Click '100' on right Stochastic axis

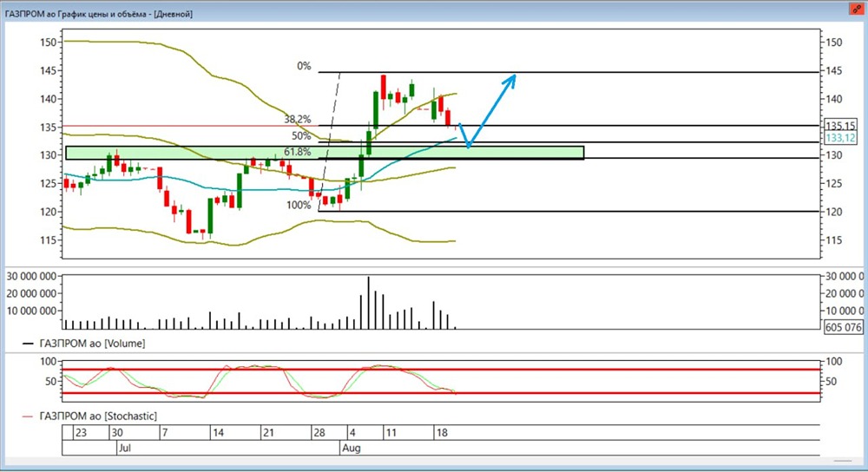(833, 361)
